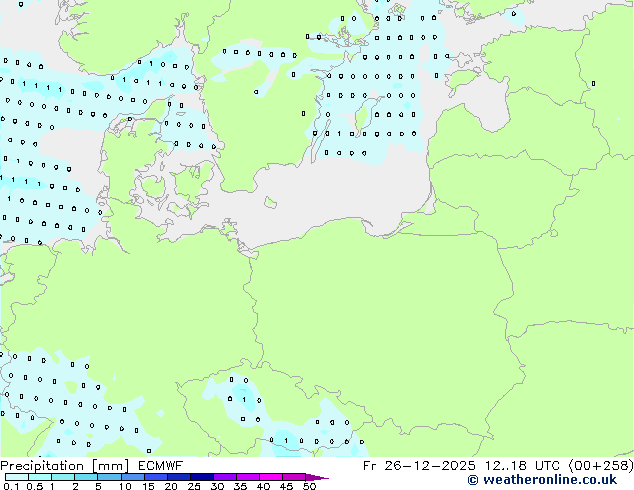
Task: Click the legend scale value "0.1"
Action: pyautogui.click(x=11, y=486)
